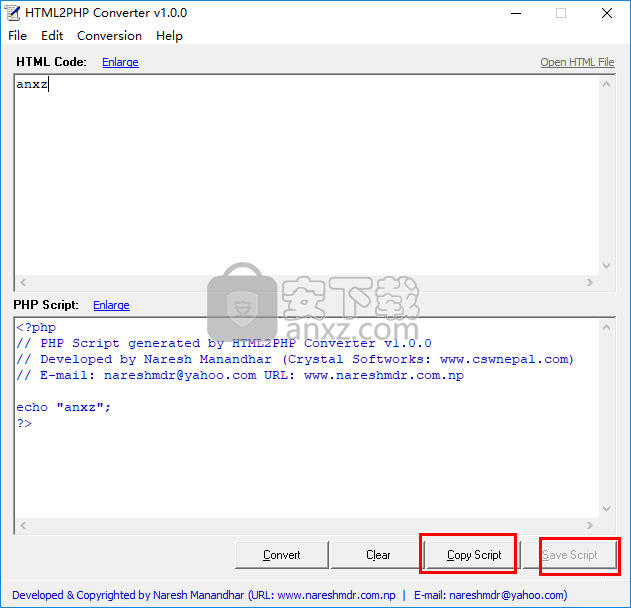This screenshot has height=608, width=631.
Task: Click the HTML Code scroll right arrow
Action: point(590,282)
